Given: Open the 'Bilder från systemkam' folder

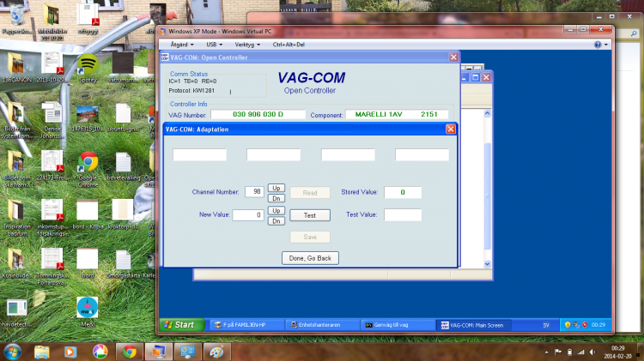Looking at the screenshot, I should [17, 120].
